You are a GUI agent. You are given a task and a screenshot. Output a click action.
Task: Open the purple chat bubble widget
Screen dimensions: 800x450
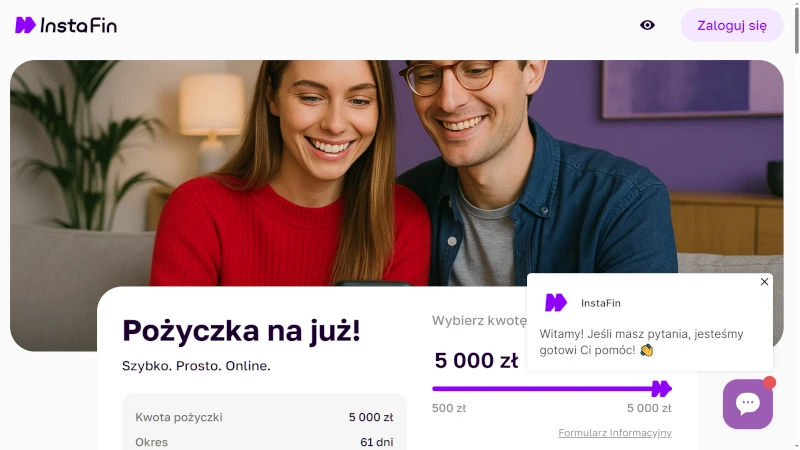747,404
